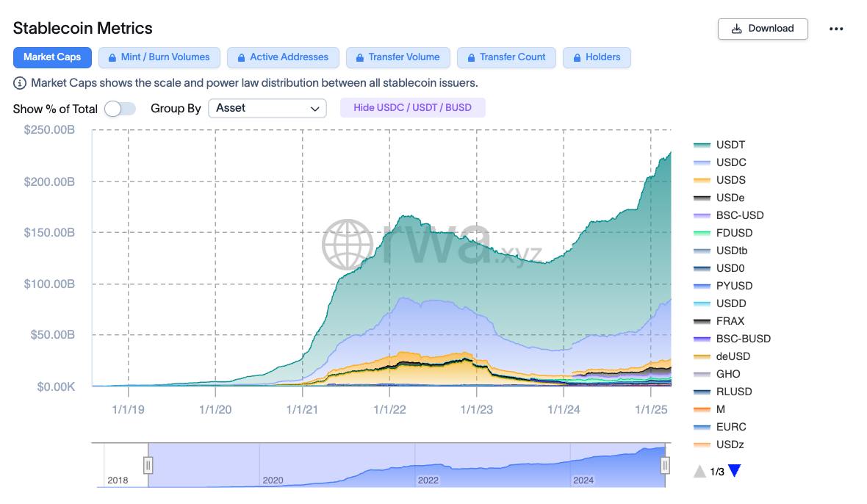Click the Download button
The width and height of the screenshot is (867, 504).
763,29
